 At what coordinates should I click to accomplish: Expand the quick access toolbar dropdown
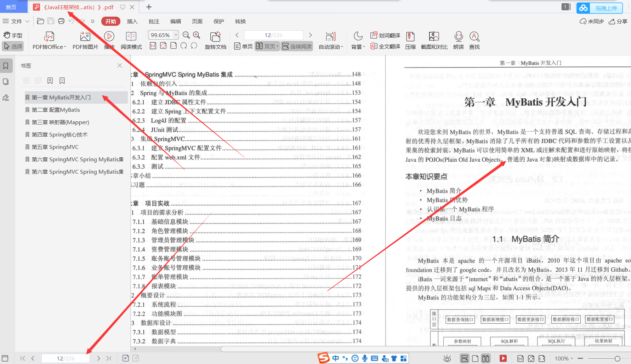[x=93, y=21]
